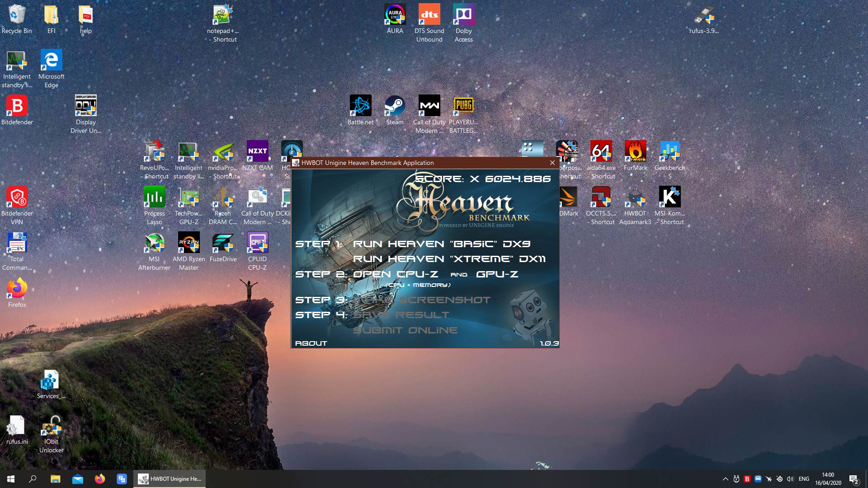Close the HWBOT Heaven Benchmark window
868x488 pixels.
(x=552, y=163)
